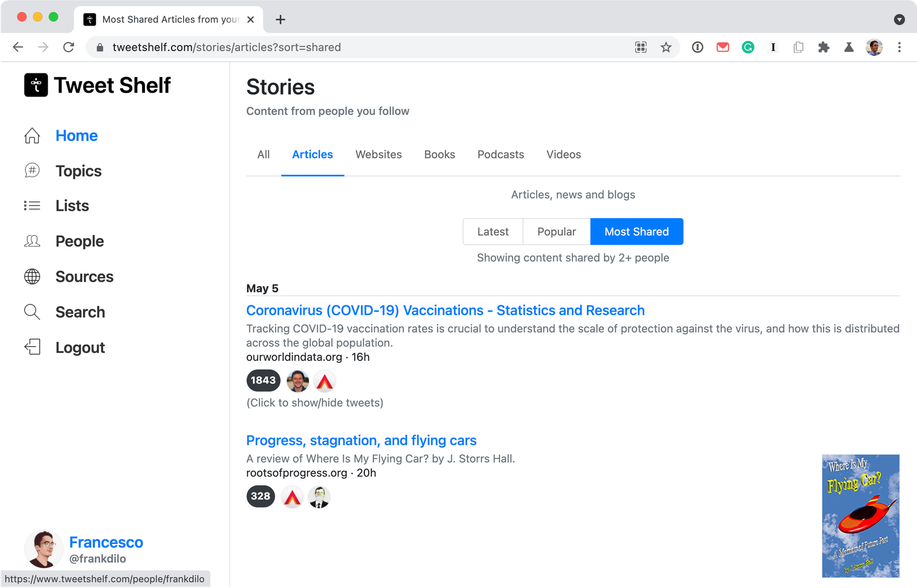This screenshot has width=917, height=588.
Task: Click the May 5 date heading
Action: 262,288
